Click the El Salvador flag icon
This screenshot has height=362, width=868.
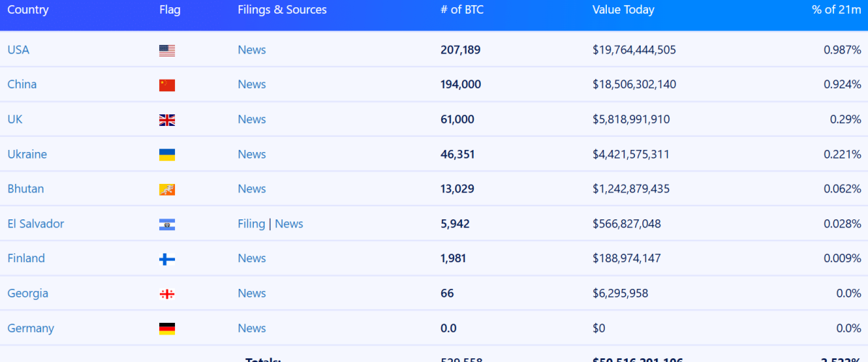[167, 224]
